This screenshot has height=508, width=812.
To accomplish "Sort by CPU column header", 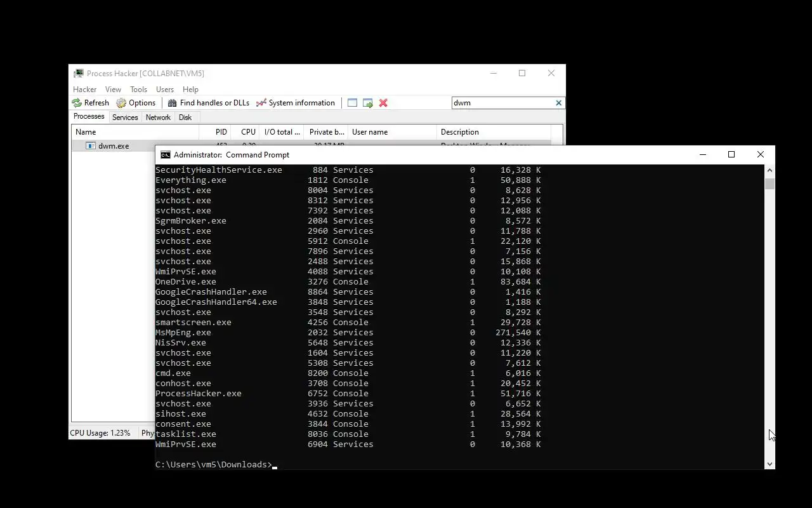I will 245,132.
